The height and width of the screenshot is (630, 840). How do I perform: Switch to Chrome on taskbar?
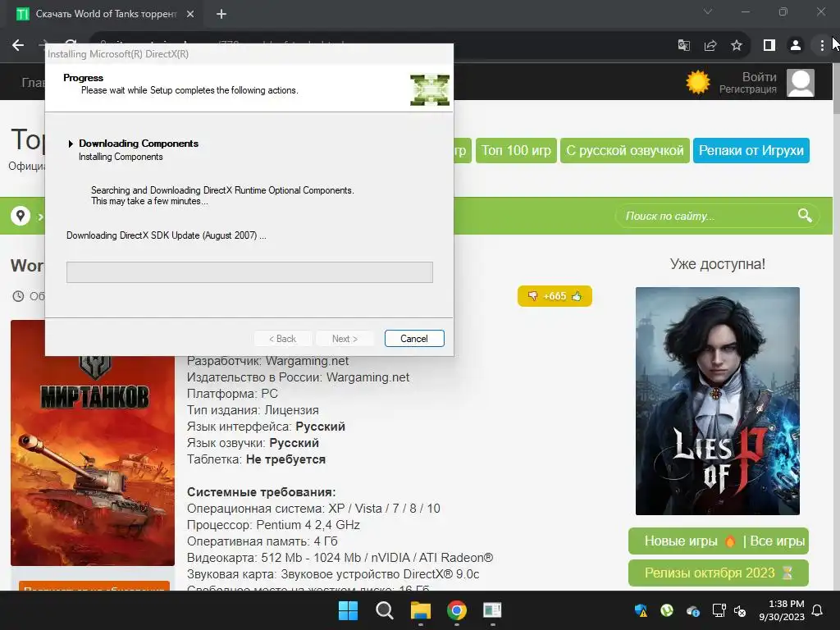coord(456,610)
